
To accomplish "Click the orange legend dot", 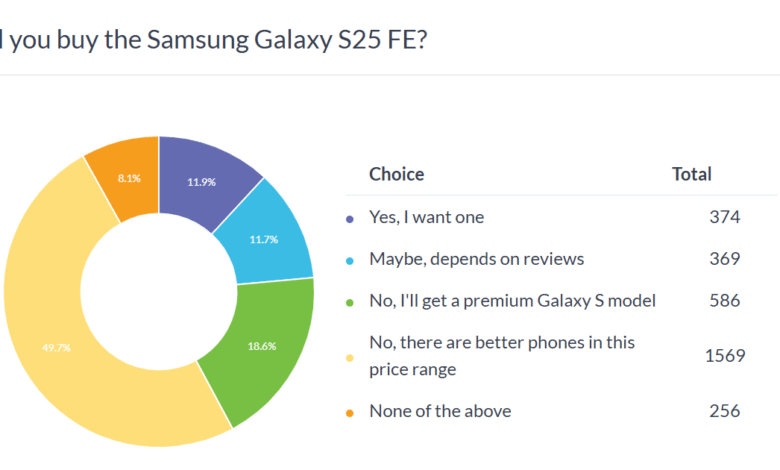I will click(x=349, y=411).
